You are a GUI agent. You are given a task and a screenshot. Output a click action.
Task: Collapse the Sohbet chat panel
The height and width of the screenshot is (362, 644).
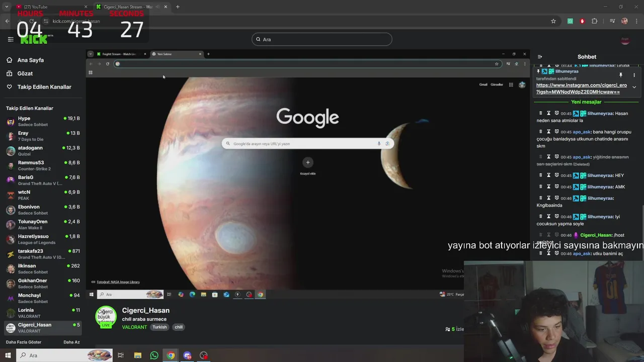pyautogui.click(x=540, y=57)
